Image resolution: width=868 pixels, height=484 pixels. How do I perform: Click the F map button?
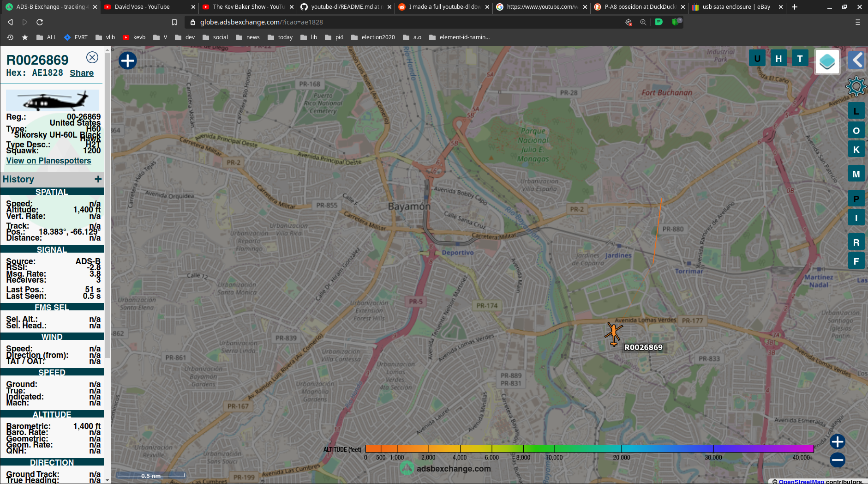coord(856,261)
